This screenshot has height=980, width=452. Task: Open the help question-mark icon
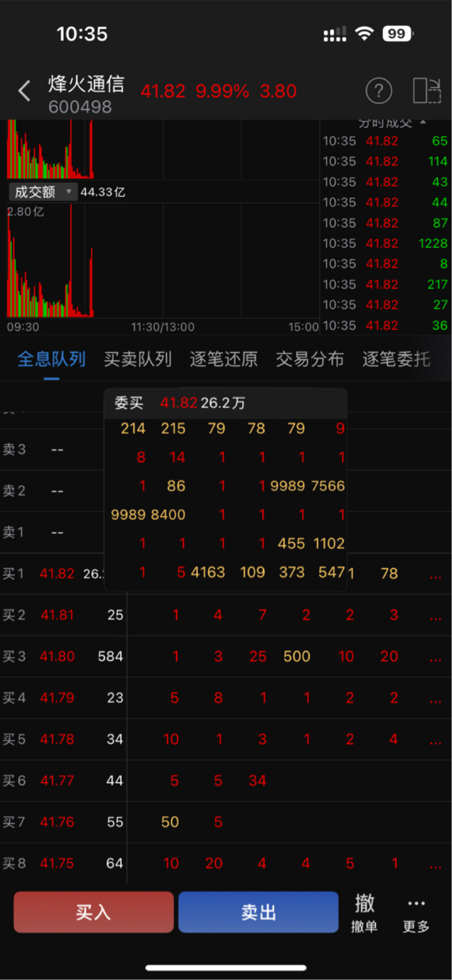pos(379,91)
